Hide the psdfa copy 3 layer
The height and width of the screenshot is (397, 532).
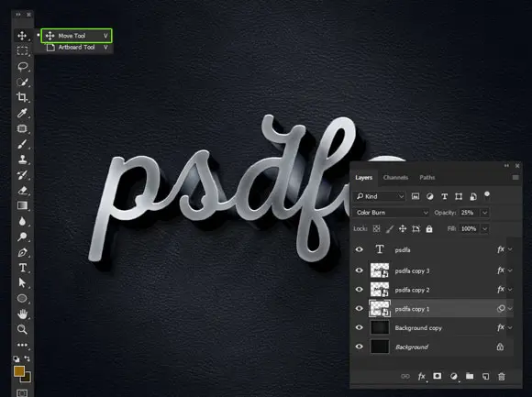(359, 270)
